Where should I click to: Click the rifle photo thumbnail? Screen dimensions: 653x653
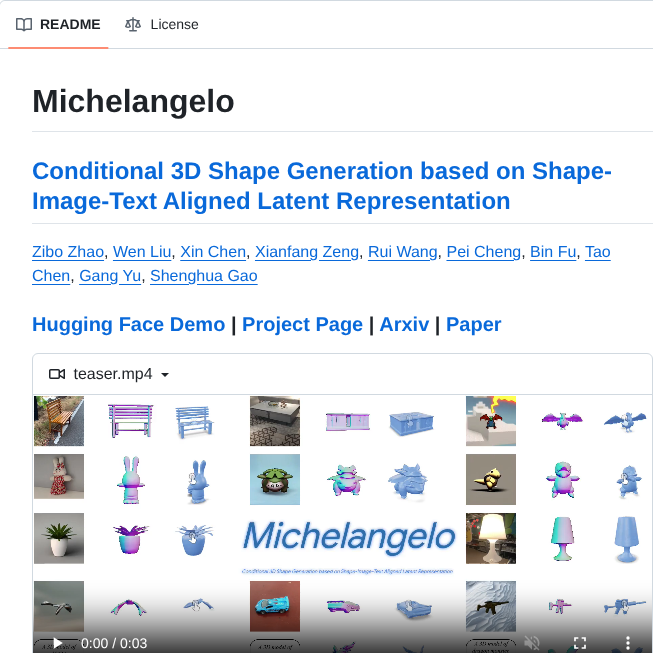pyautogui.click(x=491, y=606)
